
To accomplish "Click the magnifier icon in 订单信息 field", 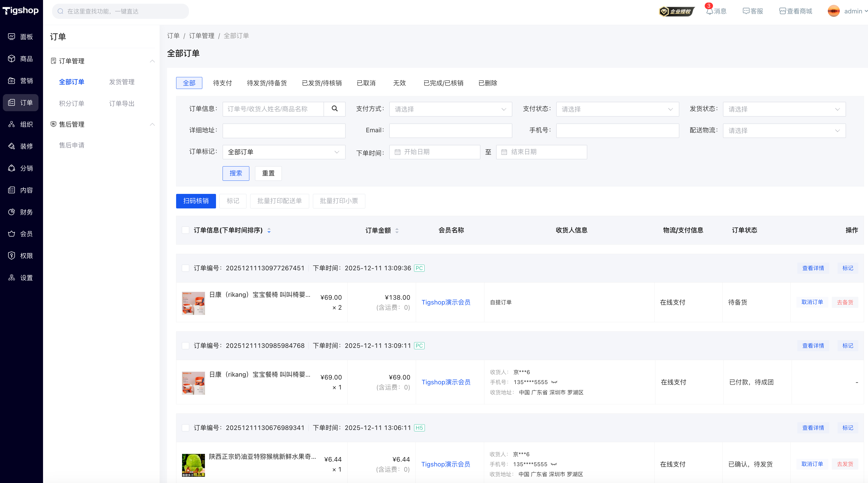I will (334, 109).
